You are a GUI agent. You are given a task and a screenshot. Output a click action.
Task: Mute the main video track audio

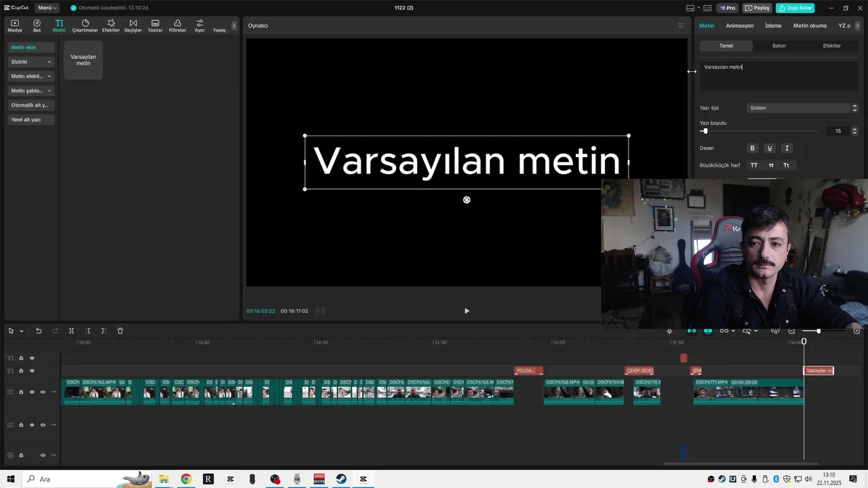point(43,392)
